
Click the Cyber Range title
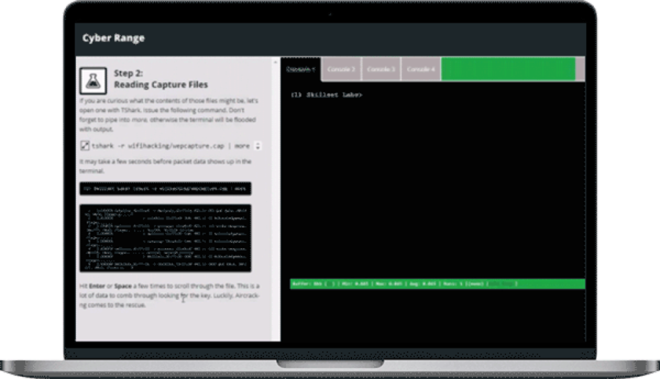[114, 38]
